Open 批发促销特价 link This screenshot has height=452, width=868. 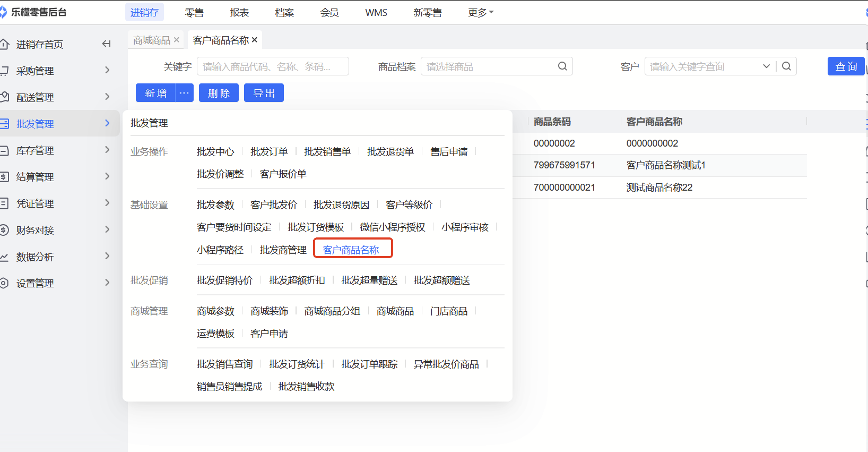tap(225, 280)
